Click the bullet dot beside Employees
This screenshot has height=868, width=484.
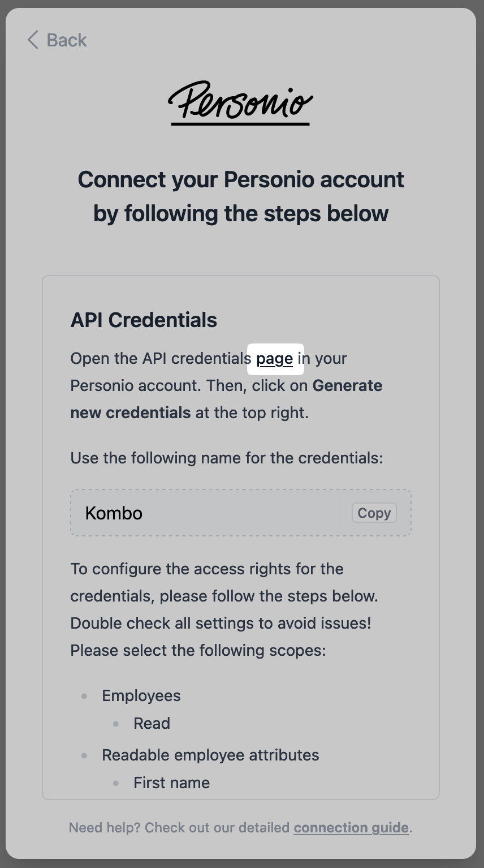pyautogui.click(x=84, y=696)
